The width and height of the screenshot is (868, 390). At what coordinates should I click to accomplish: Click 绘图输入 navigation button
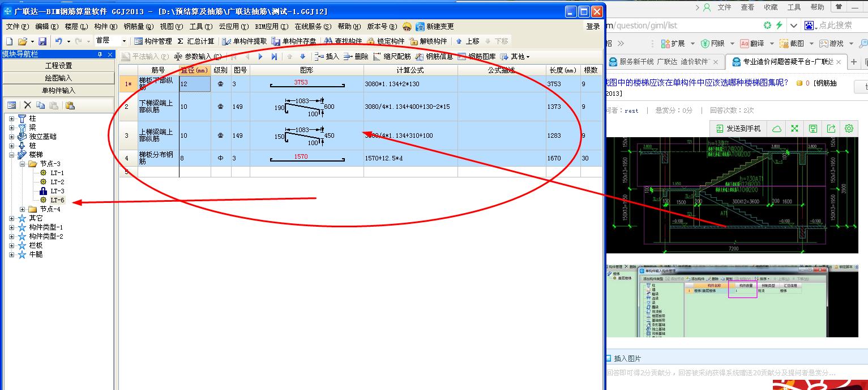[58, 78]
